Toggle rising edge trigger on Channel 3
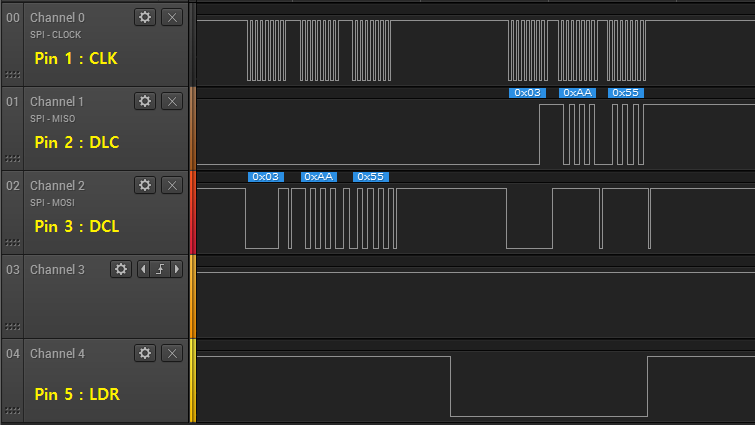Image resolution: width=755 pixels, height=425 pixels. (159, 269)
